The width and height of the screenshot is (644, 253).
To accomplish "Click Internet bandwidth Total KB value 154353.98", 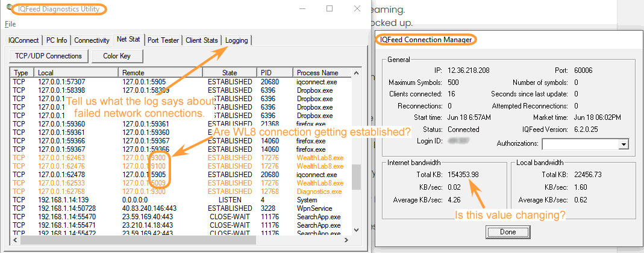I will tap(463, 175).
